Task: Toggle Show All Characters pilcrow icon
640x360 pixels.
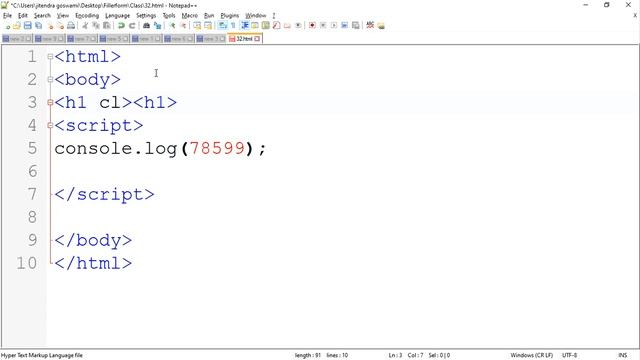Action: (x=233, y=26)
